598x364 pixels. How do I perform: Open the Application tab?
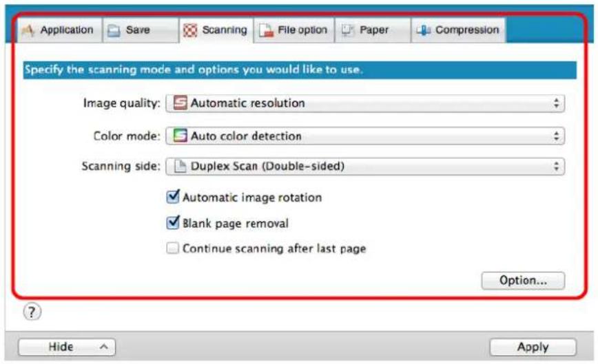pos(60,30)
